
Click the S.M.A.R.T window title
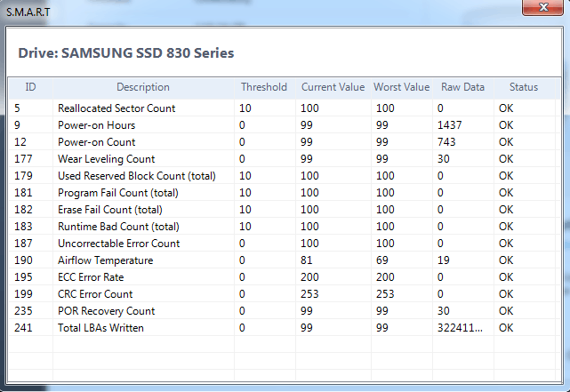coord(28,12)
